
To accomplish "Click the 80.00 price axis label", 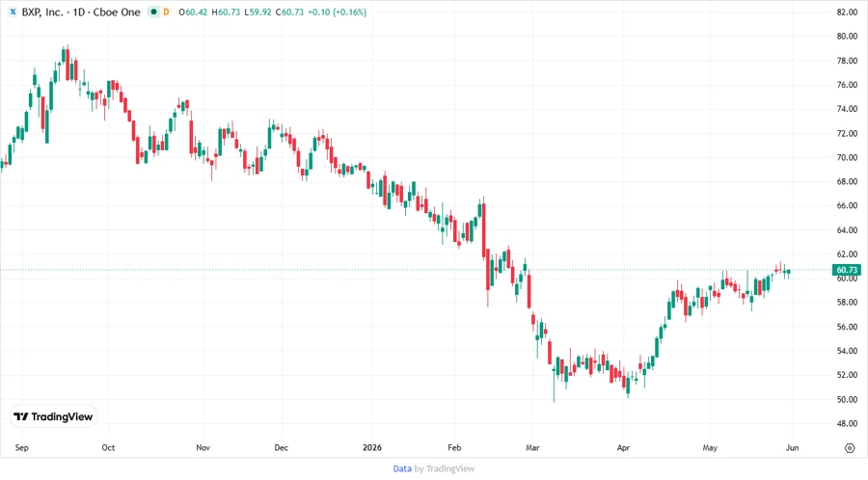I will click(x=847, y=37).
